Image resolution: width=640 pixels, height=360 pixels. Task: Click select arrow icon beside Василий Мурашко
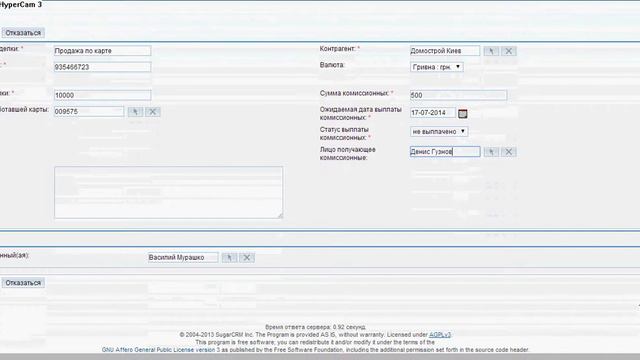[x=229, y=258]
